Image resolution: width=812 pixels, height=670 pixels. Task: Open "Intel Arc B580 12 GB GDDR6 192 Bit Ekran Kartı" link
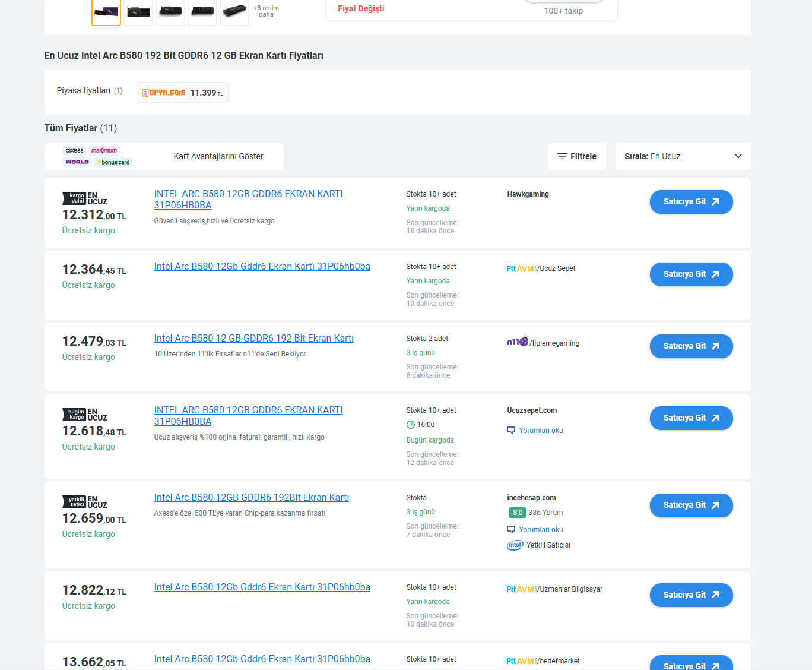(x=254, y=339)
